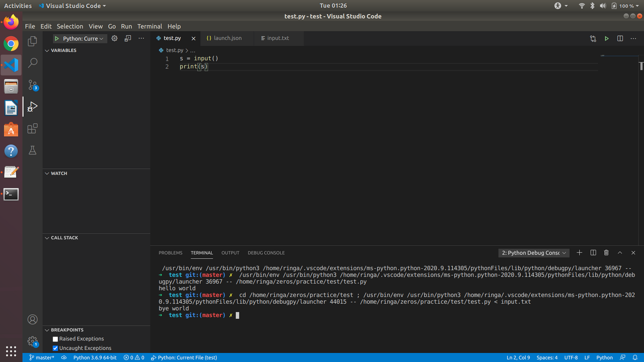Click the master* git branch in status bar
Screen dimensions: 644x362
pos(41,357)
